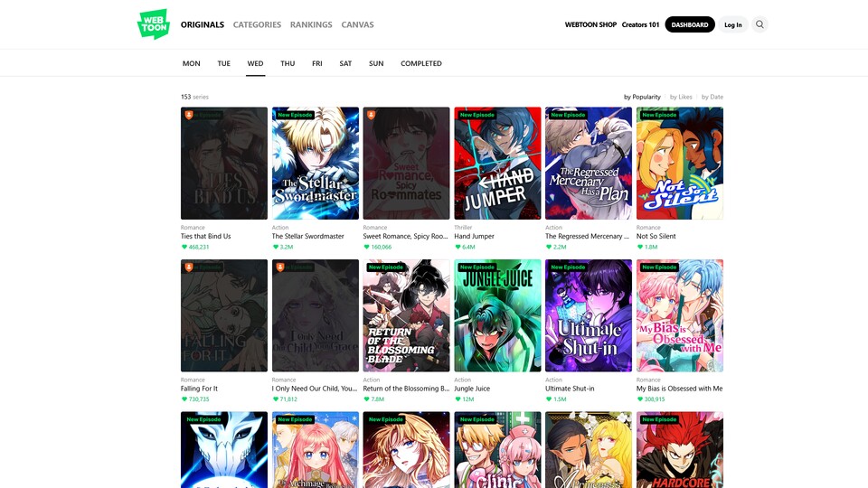Screen dimensions: 868x488
Task: Click the '468,231' likes count
Action: coord(199,248)
